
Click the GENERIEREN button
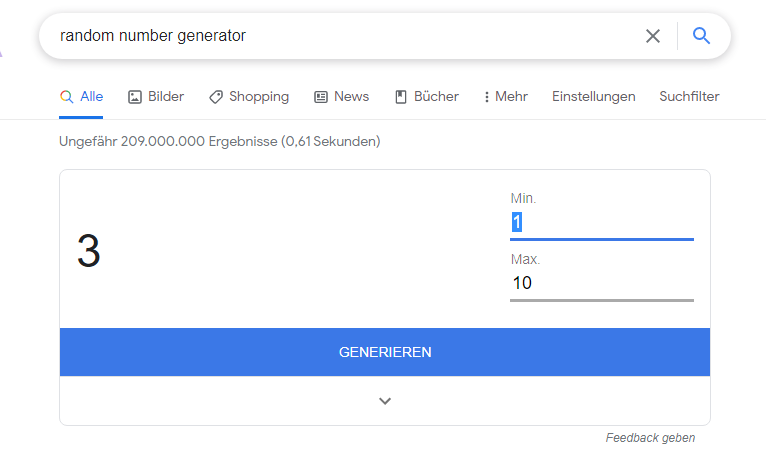(385, 352)
